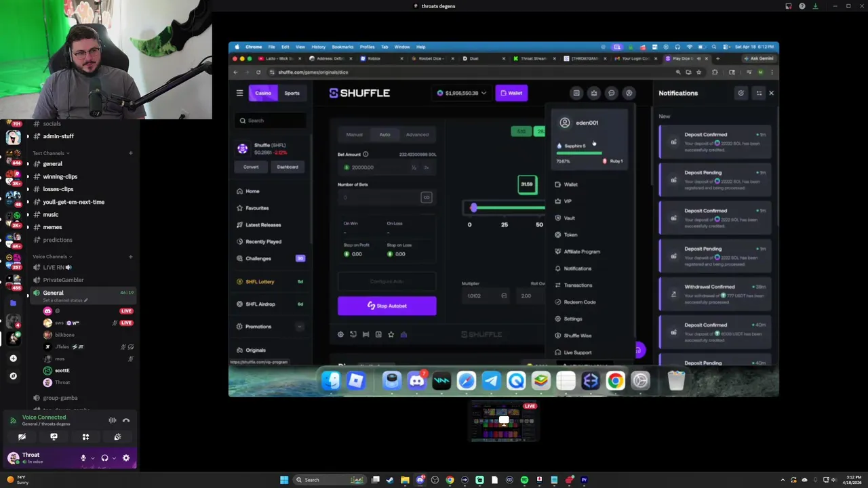Select the Advanced betting tab
The height and width of the screenshot is (488, 868).
point(417,134)
